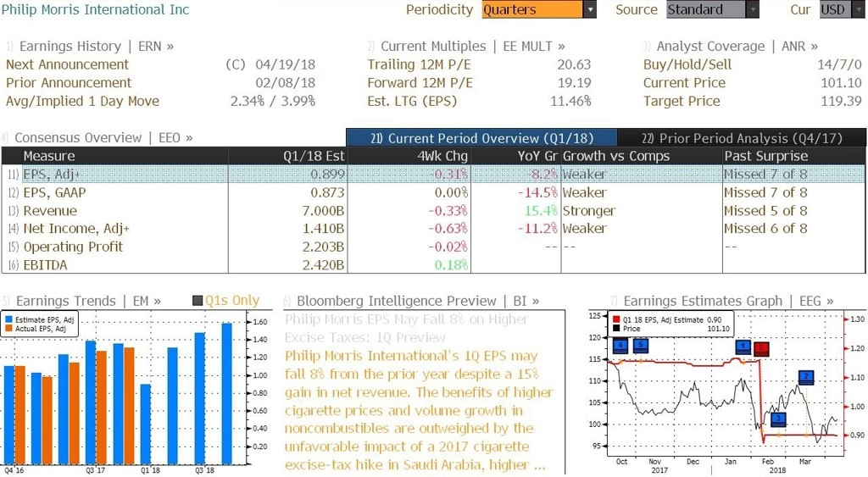Open Earnings Estimates Graph EEG link

coord(728,301)
